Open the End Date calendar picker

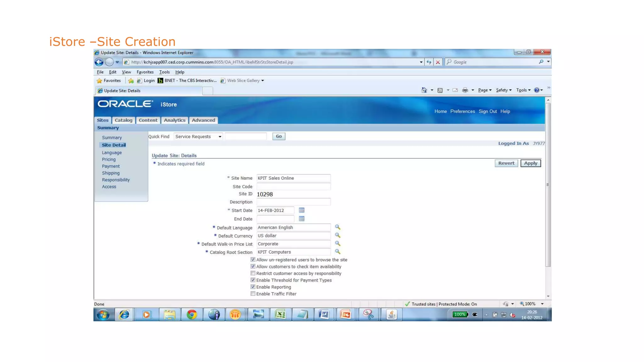[301, 219]
